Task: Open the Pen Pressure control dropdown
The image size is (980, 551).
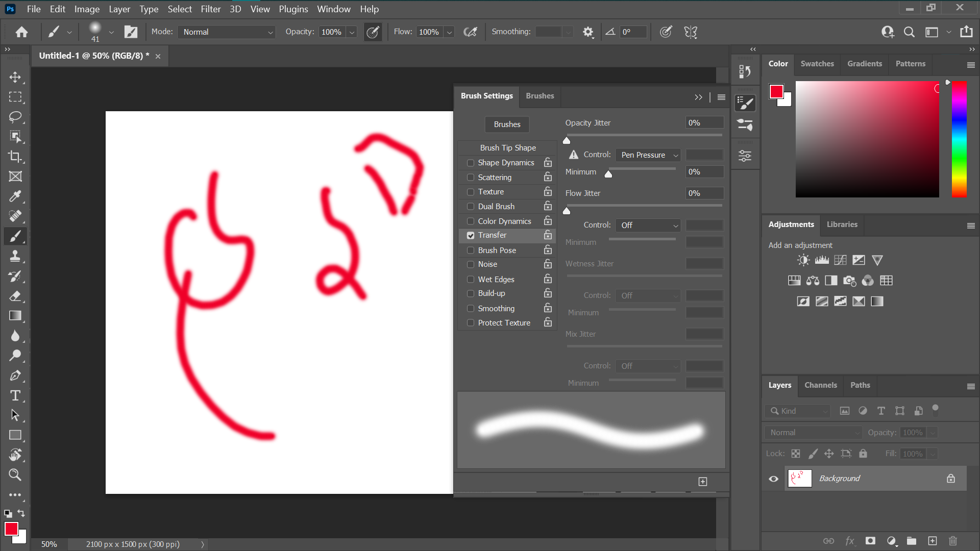Action: 647,155
